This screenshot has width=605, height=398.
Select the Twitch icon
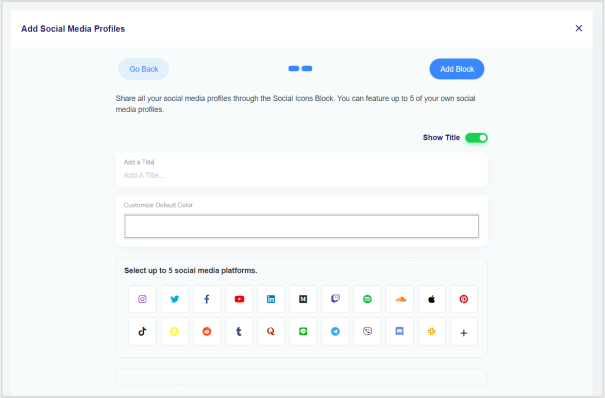(335, 299)
